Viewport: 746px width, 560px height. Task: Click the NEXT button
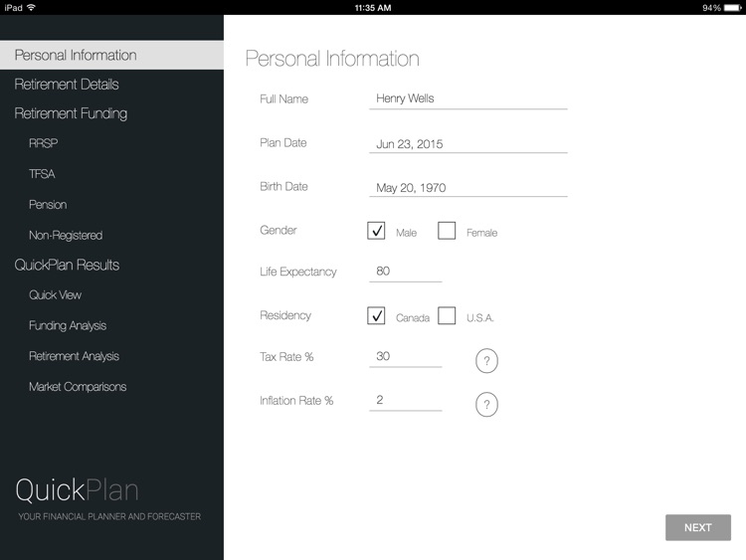pyautogui.click(x=698, y=527)
